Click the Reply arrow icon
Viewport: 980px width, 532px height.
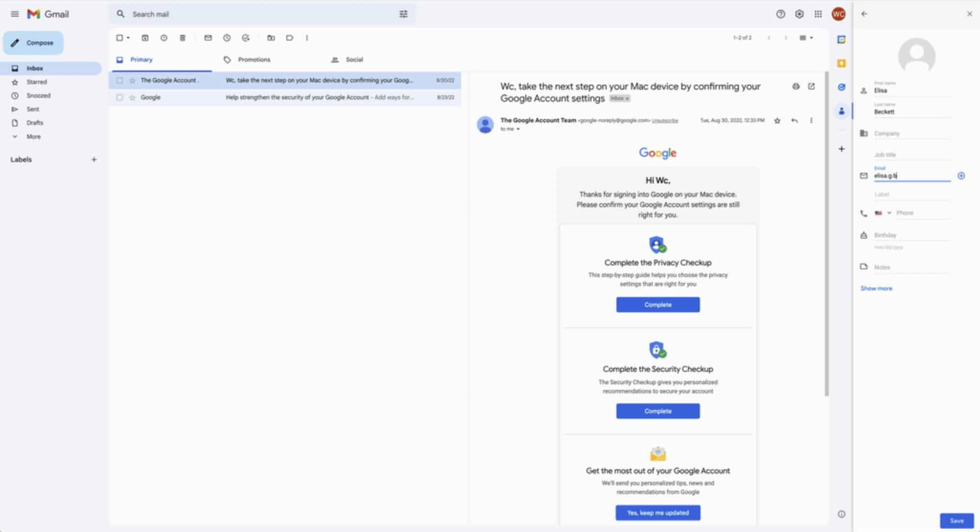tap(794, 121)
